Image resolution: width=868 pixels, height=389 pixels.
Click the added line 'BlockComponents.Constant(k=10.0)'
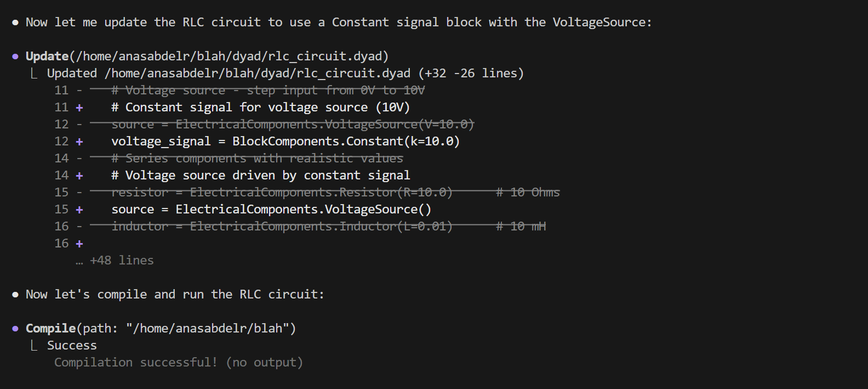click(x=345, y=142)
